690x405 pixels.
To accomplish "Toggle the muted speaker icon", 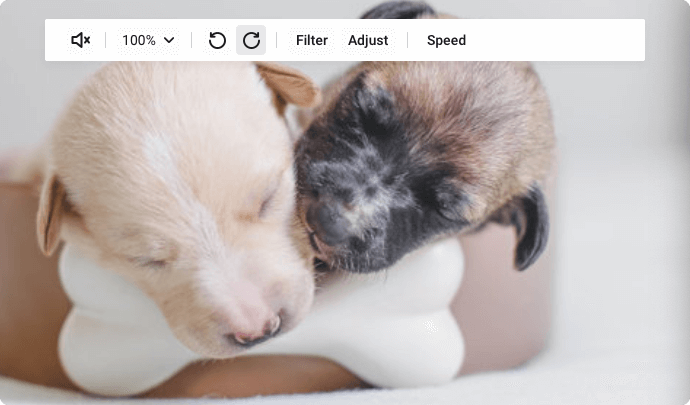I will click(x=81, y=40).
